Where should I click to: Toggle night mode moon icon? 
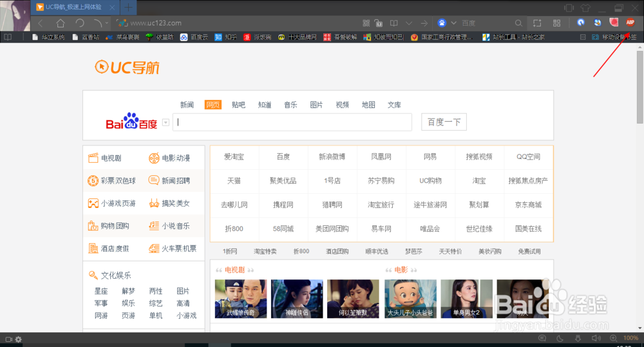tap(560, 339)
